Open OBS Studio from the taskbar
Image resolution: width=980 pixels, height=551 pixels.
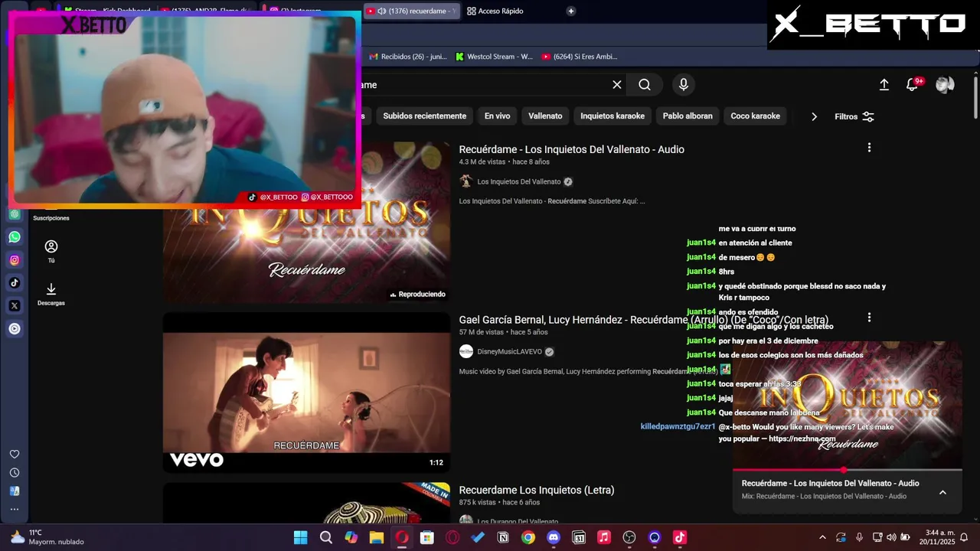629,537
